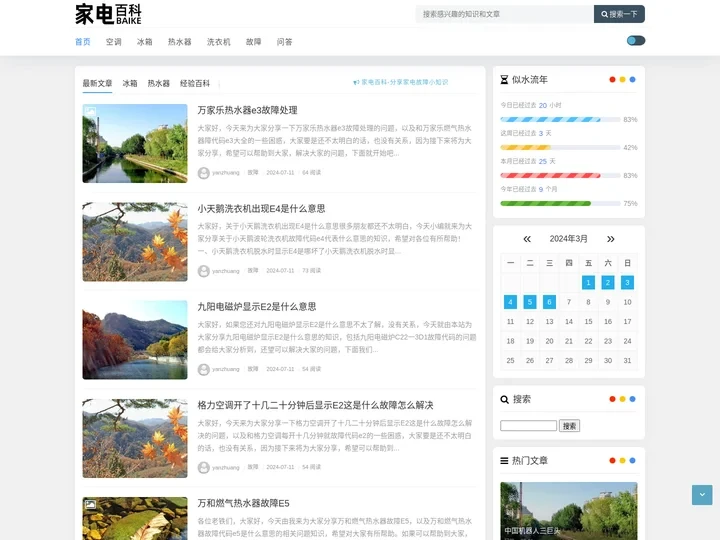
Task: Click the blue dot in 似水流年 widget
Action: [x=632, y=79]
